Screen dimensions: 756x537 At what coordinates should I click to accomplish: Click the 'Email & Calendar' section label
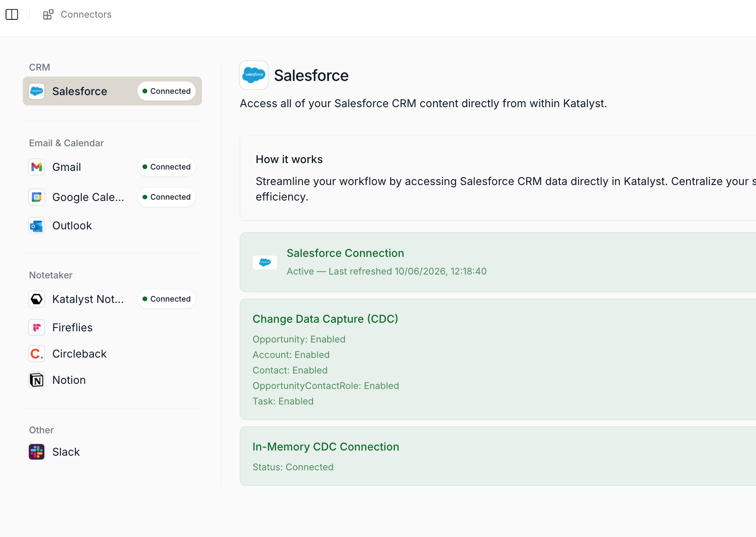66,143
